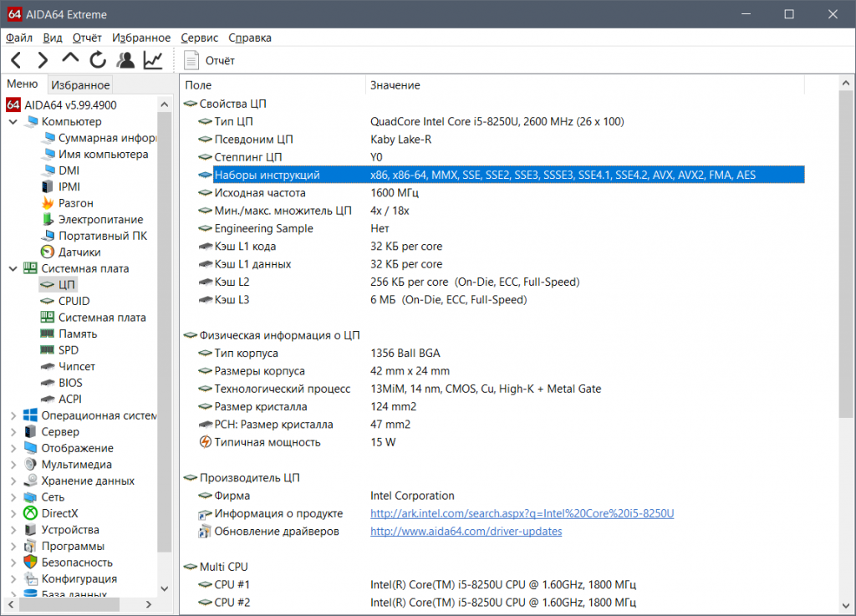Expand the Мультимедиа tree node
The width and height of the screenshot is (856, 616).
point(13,465)
